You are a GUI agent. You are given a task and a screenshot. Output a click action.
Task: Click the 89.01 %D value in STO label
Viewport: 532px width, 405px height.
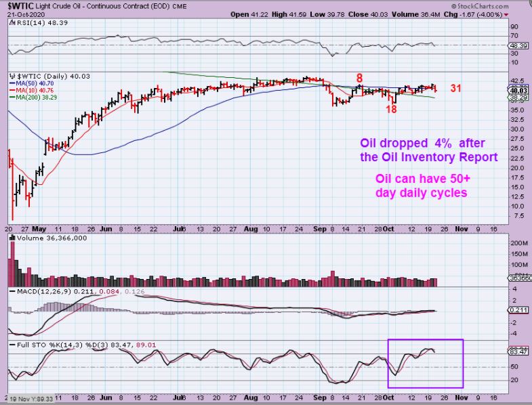tap(146, 345)
